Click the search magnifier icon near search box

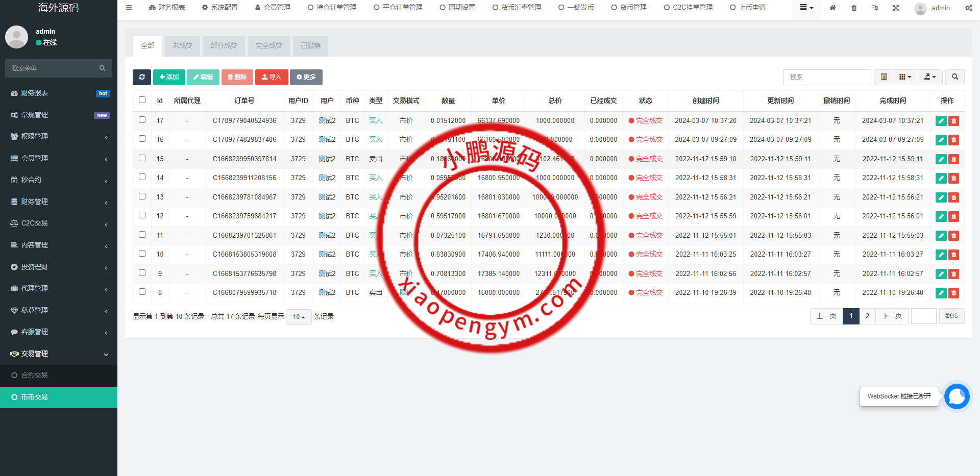click(x=954, y=77)
